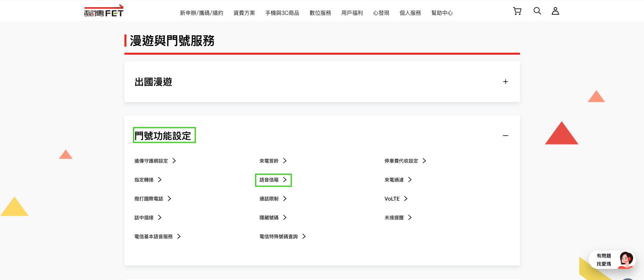
Task: Open the 有問題找愛瑪 chat assistant
Action: (612, 260)
